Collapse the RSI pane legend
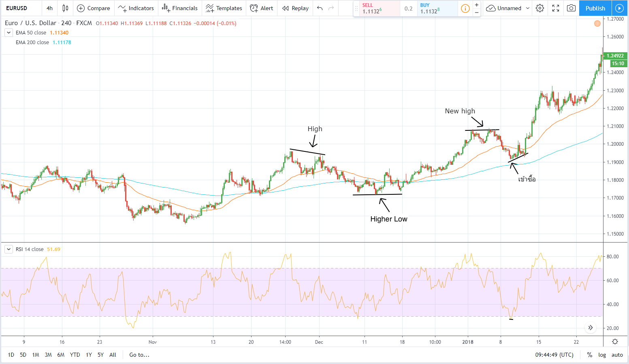This screenshot has width=629, height=364. pyautogui.click(x=9, y=249)
